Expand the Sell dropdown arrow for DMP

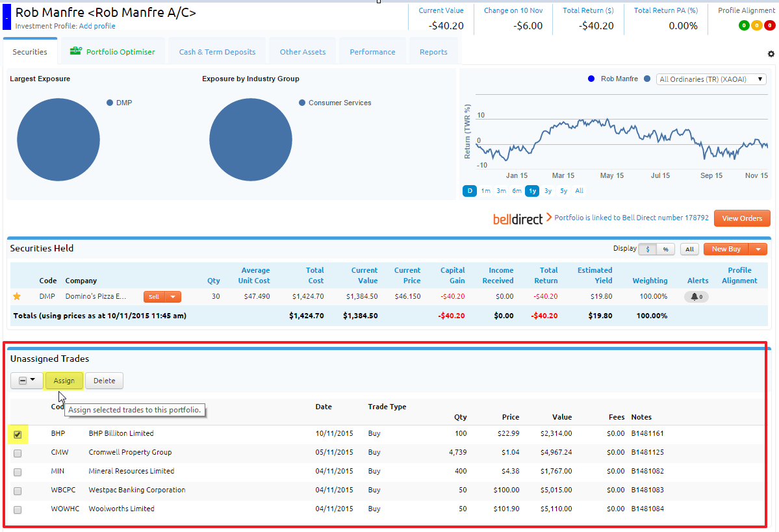point(173,297)
